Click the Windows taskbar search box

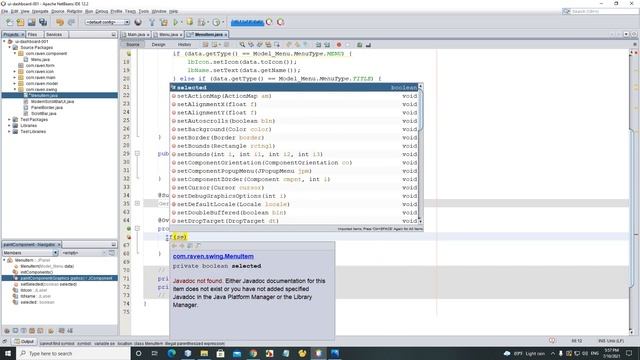73,353
